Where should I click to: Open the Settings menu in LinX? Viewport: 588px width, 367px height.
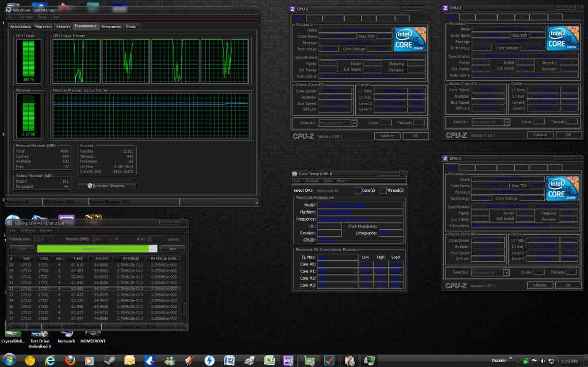[28, 230]
